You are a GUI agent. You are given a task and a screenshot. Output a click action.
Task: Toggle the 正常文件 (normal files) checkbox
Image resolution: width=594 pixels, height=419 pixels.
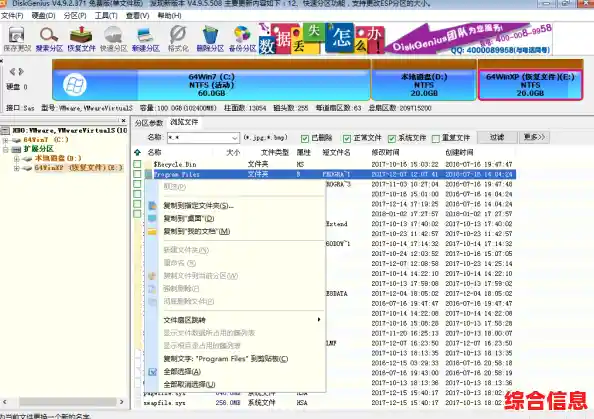point(347,139)
